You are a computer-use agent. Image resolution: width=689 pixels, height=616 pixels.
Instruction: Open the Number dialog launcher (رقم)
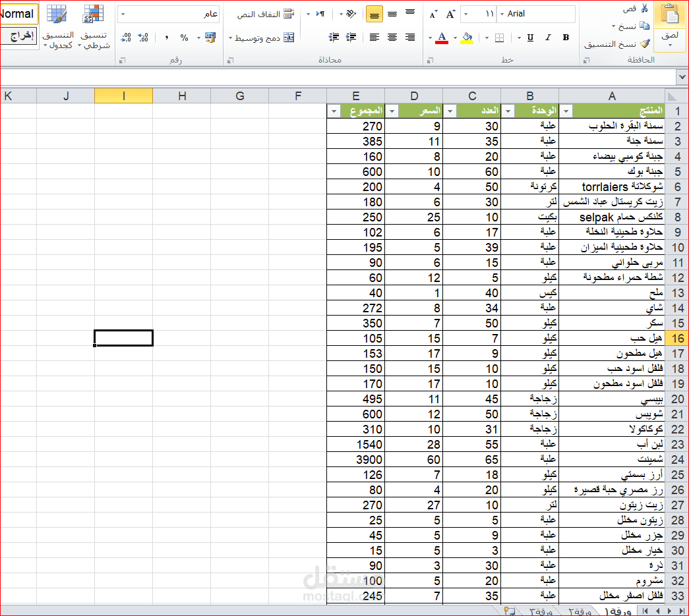122,60
